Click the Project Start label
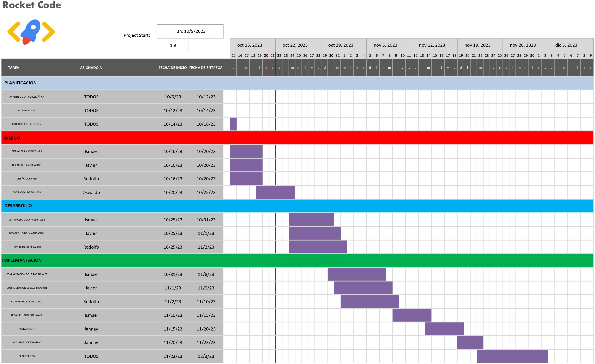 click(x=137, y=35)
